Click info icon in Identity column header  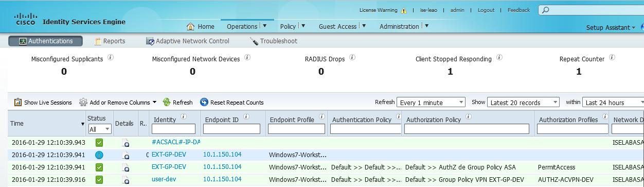(x=184, y=116)
